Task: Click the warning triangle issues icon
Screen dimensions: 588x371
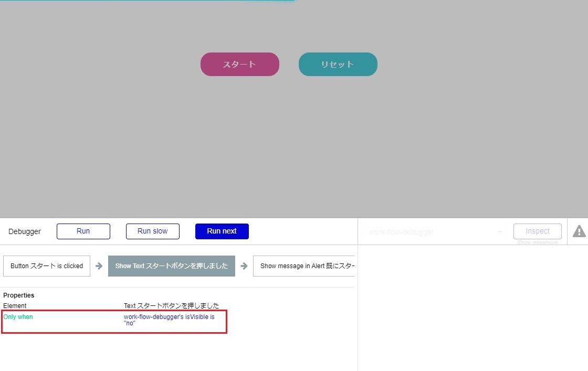Action: pos(579,231)
